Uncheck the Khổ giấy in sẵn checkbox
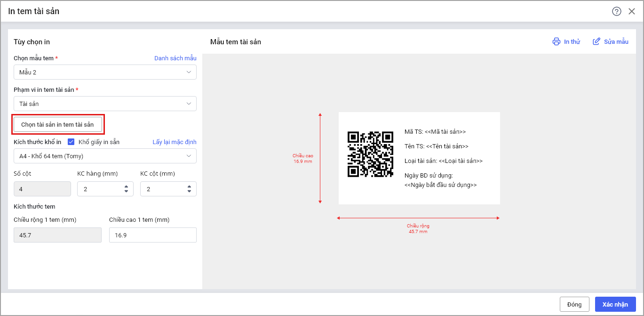The width and height of the screenshot is (644, 316). coord(72,142)
